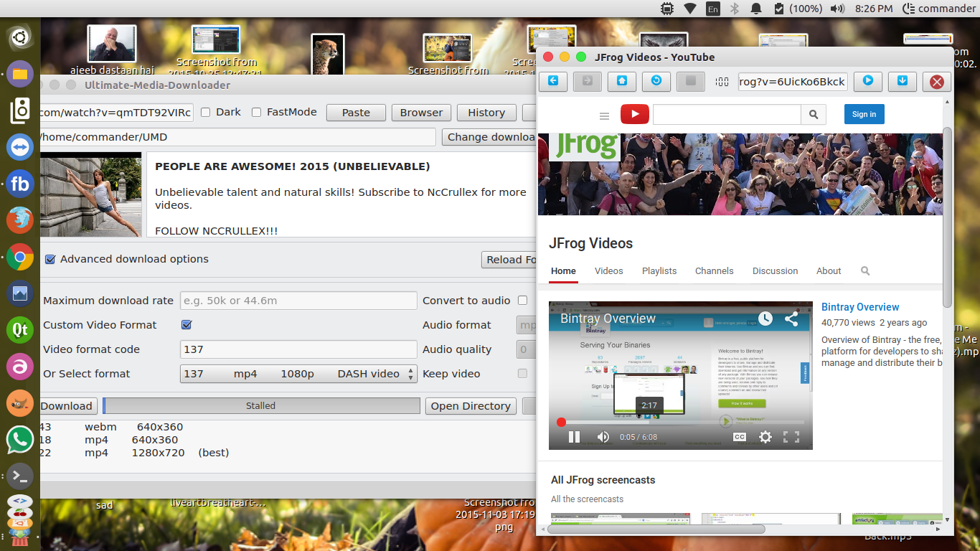Expand the Or Select format dropdown
The width and height of the screenshot is (980, 551).
click(298, 374)
